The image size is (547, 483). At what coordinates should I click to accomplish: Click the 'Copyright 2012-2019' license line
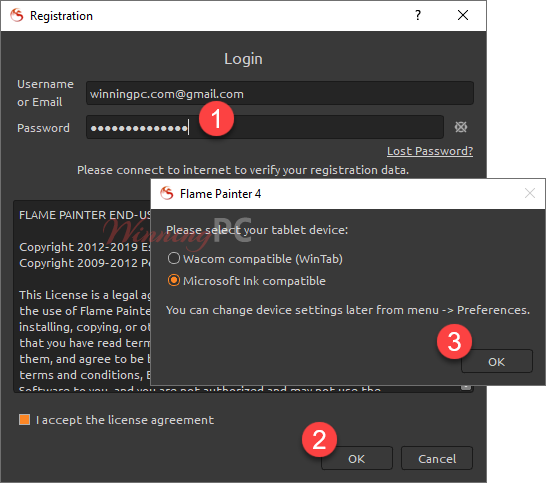pos(85,247)
